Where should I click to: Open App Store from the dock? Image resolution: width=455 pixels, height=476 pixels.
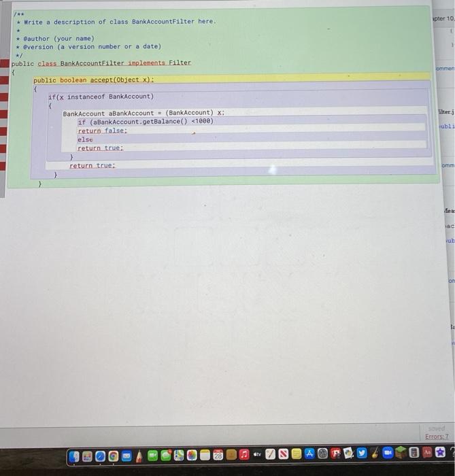click(309, 454)
